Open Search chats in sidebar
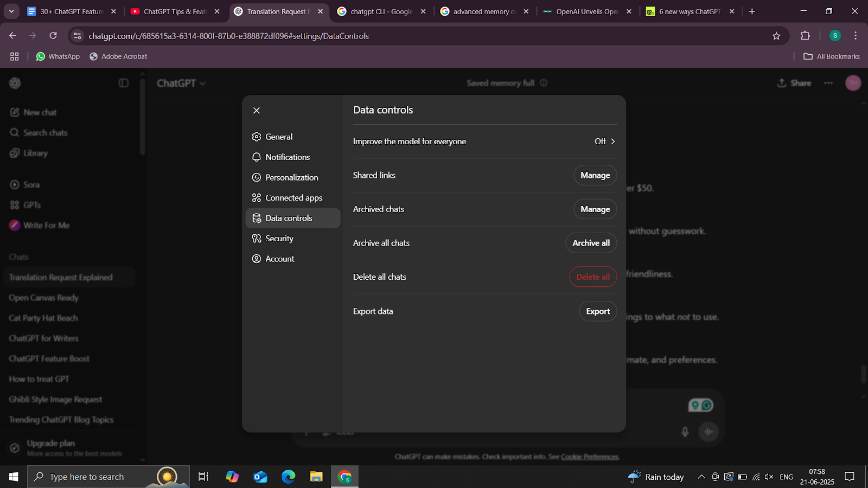Image resolution: width=868 pixels, height=488 pixels. 39,132
